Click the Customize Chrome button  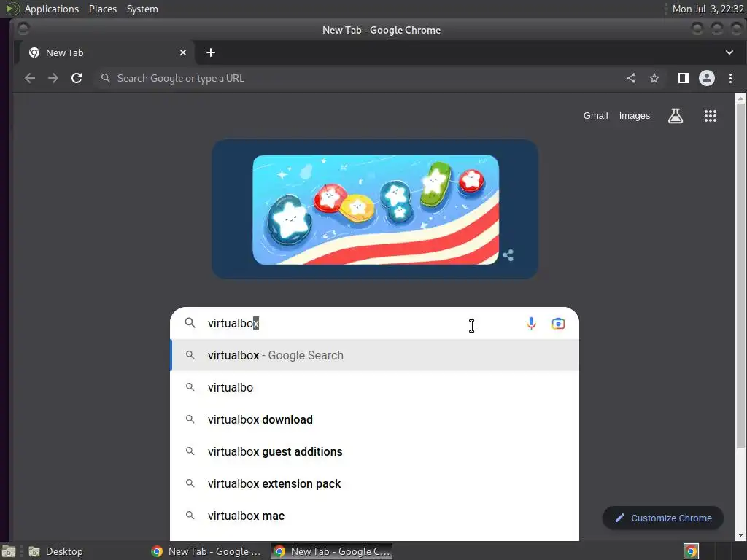click(x=663, y=518)
